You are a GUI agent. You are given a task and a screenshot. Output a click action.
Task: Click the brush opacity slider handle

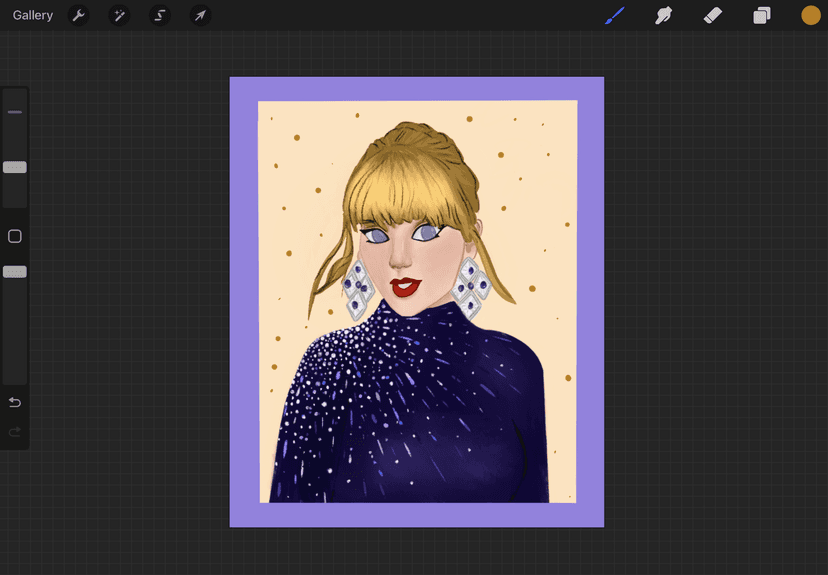pos(15,271)
